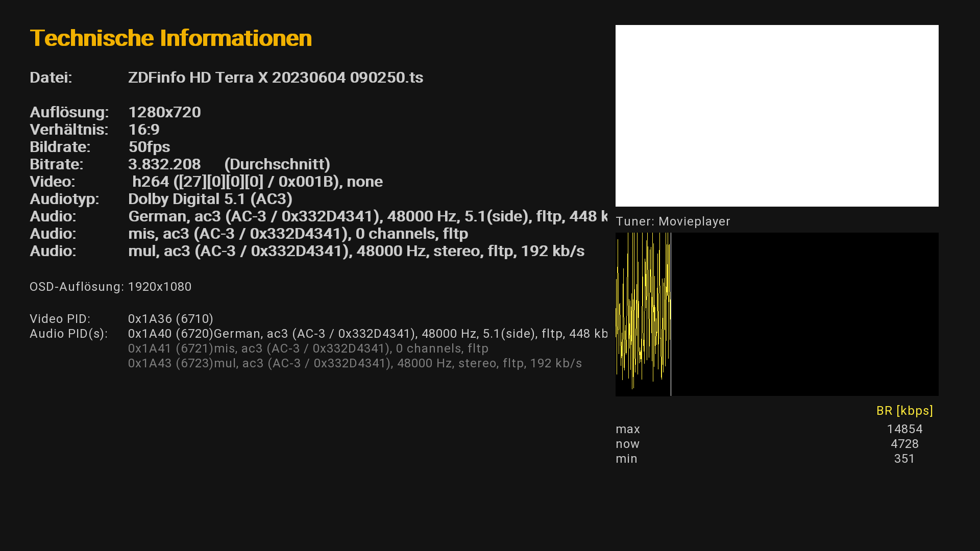Select audio PID 0x1A43 (6723) mul
Screen dimensions: 980x551
click(x=355, y=363)
